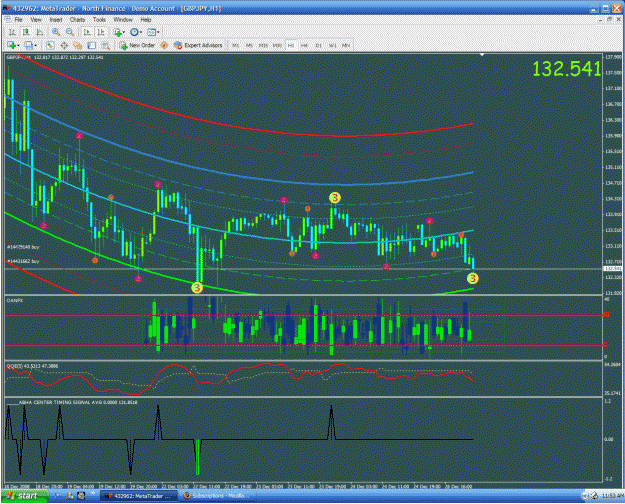Expand the profiles dropdown arrow

click(35, 45)
